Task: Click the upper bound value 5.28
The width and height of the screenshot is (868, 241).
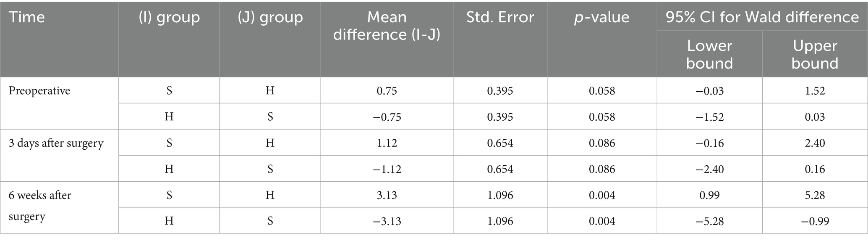Action: pos(815,195)
